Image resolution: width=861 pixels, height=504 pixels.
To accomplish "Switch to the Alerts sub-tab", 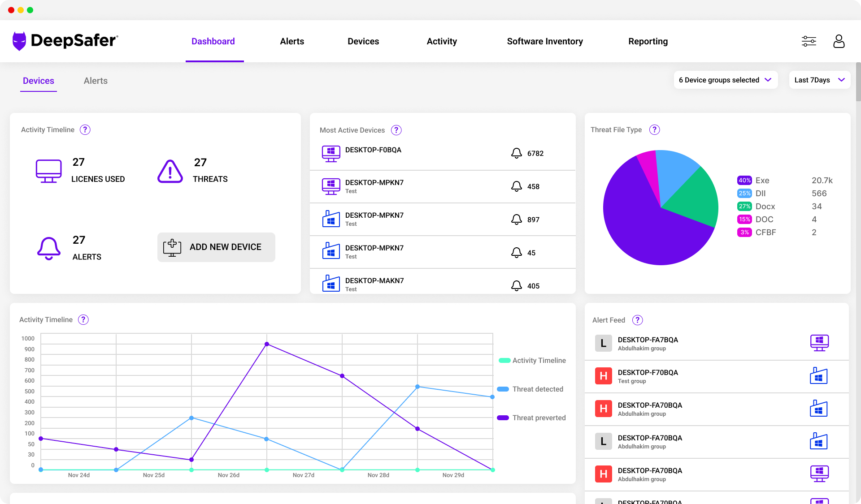I will [x=96, y=81].
